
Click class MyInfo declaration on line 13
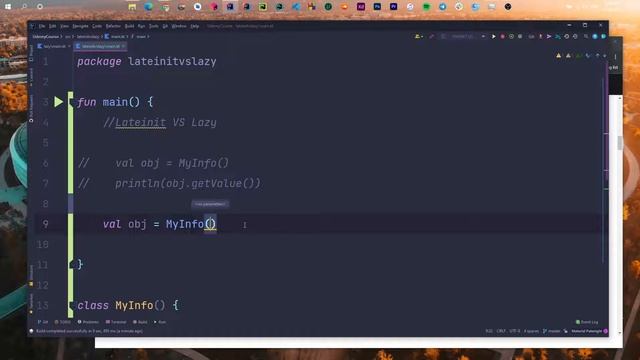point(128,305)
